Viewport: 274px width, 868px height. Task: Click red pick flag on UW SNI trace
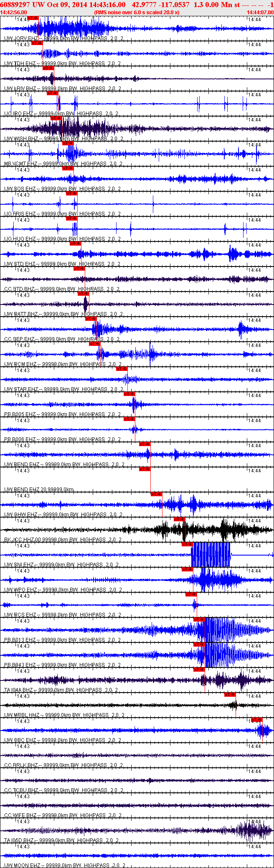click(x=187, y=544)
